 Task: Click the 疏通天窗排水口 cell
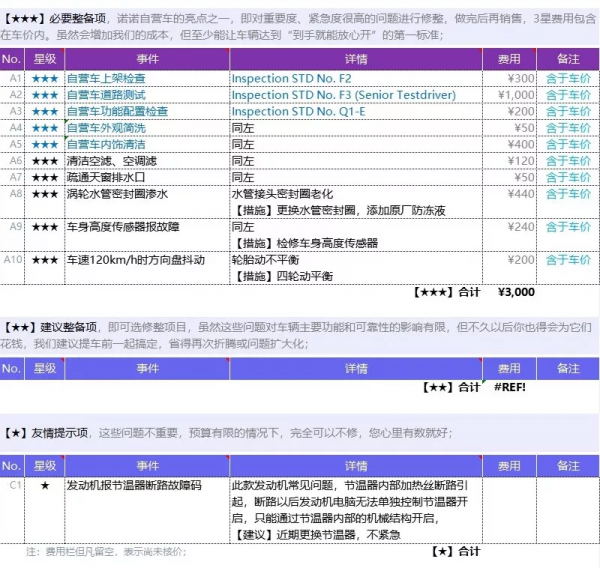[x=147, y=177]
